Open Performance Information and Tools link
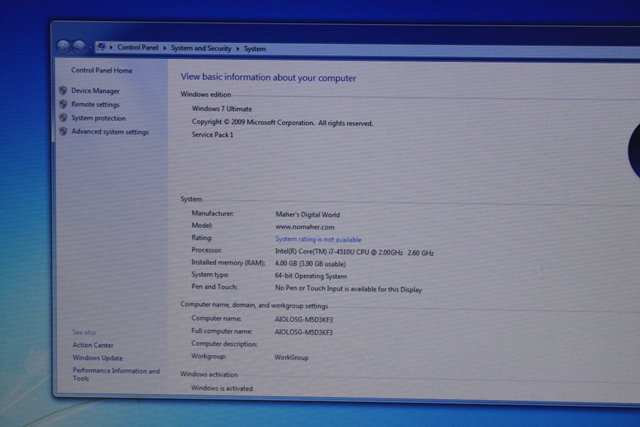The width and height of the screenshot is (640, 427). pyautogui.click(x=116, y=374)
